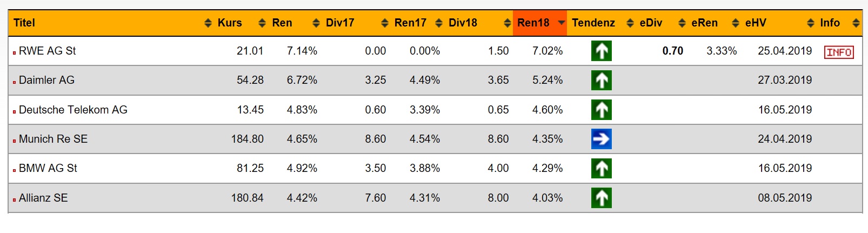Sort by the eDiv column header
The height and width of the screenshot is (233, 868).
pos(651,23)
